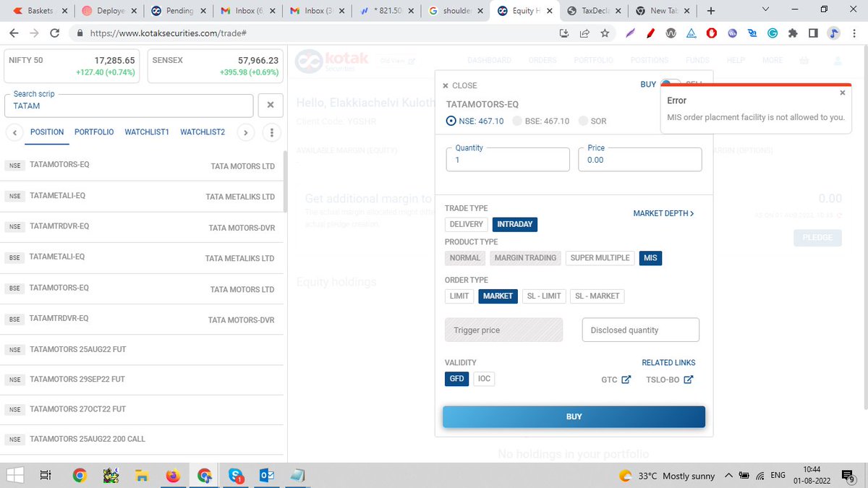
Task: Set validity to IOC
Action: tap(482, 379)
